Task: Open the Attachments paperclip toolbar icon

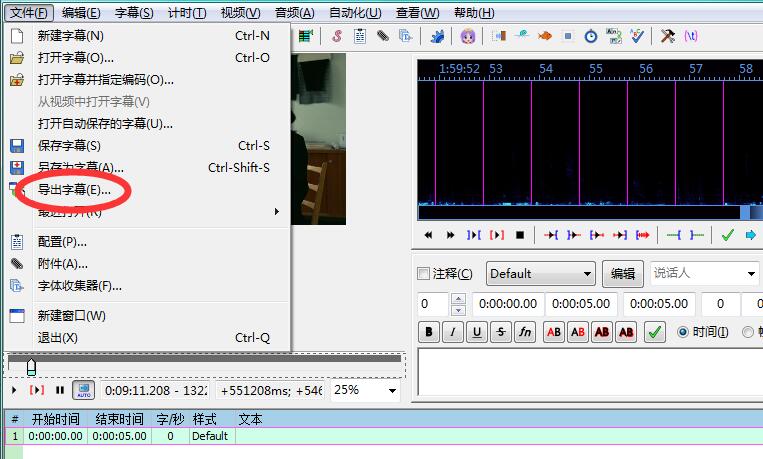Action: pyautogui.click(x=382, y=36)
